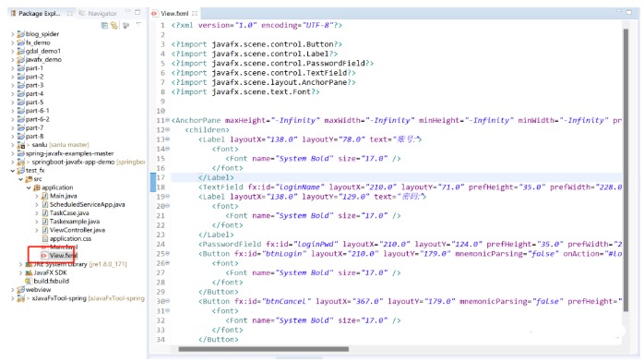Expand the part-6-1 project node
Screen dimensions: 644x362
[x=12, y=111]
